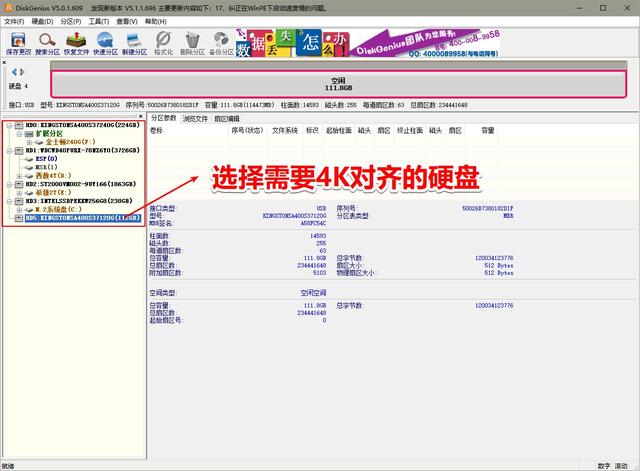Switch to the 浏览文件 tab

click(x=195, y=118)
